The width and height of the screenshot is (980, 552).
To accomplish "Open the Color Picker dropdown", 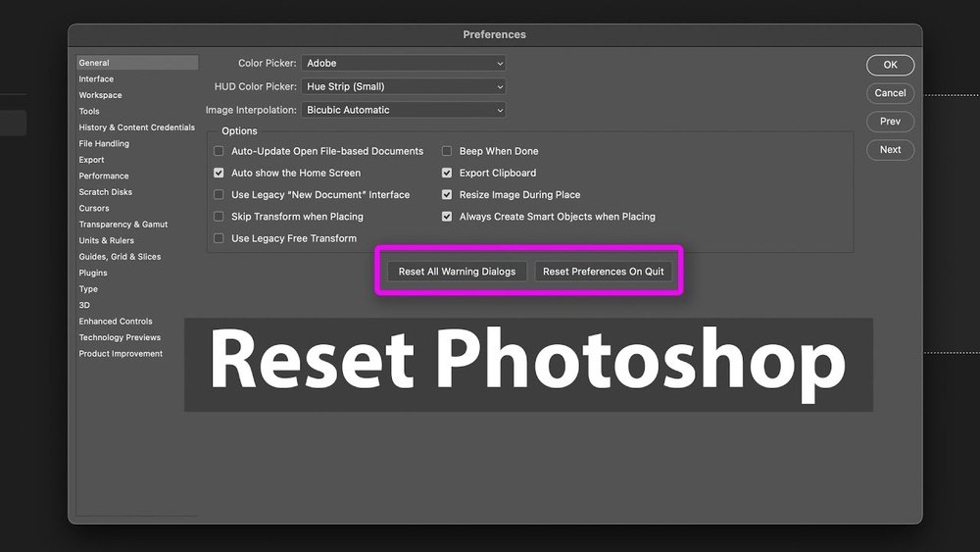I will point(403,63).
